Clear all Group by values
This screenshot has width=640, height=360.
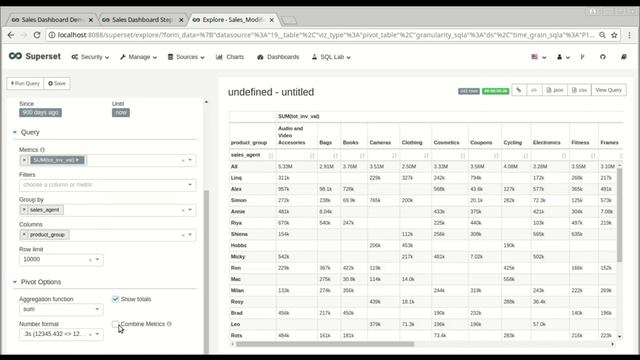point(183,210)
